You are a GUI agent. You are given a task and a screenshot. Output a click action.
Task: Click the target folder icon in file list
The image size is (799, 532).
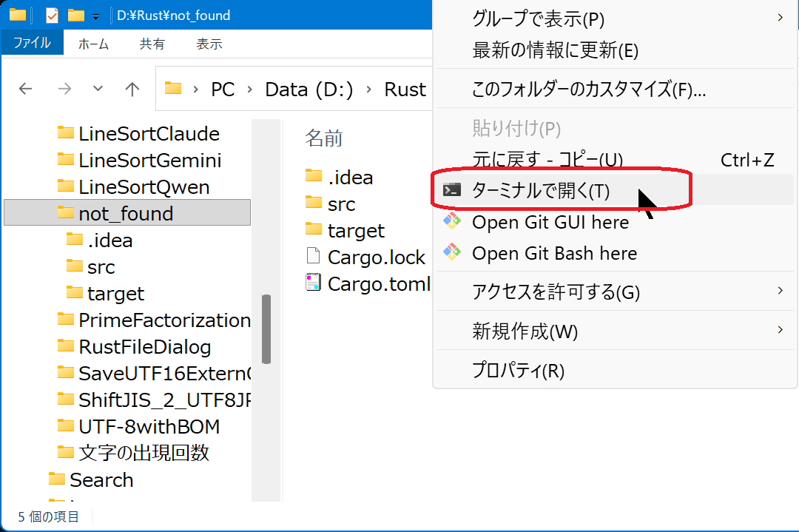[314, 230]
